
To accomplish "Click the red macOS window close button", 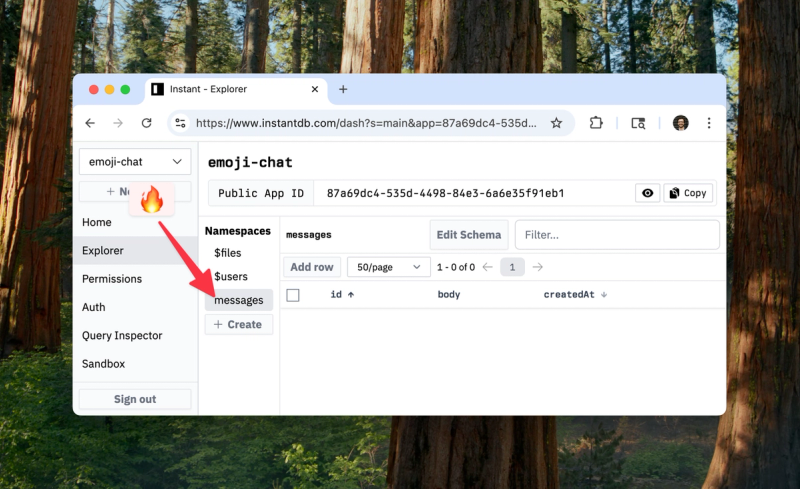I will tap(94, 89).
